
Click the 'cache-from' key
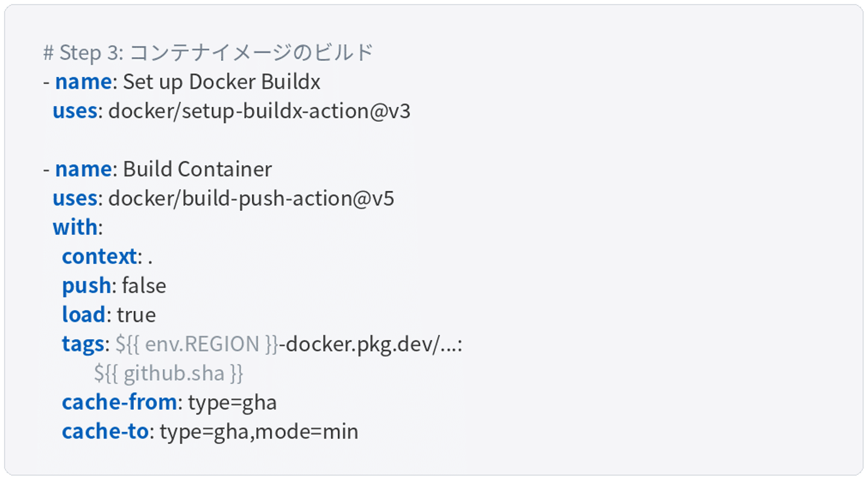[x=119, y=402]
